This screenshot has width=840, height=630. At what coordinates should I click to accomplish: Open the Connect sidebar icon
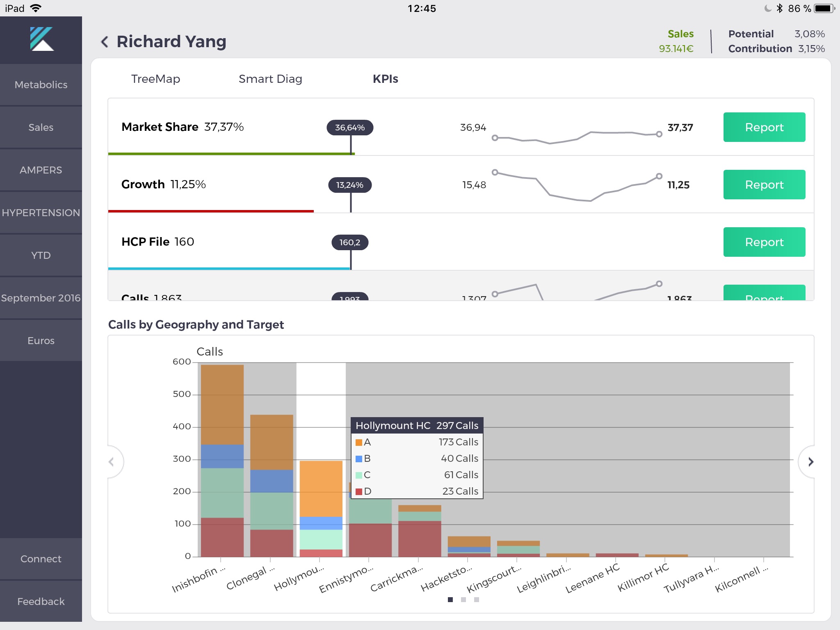41,559
